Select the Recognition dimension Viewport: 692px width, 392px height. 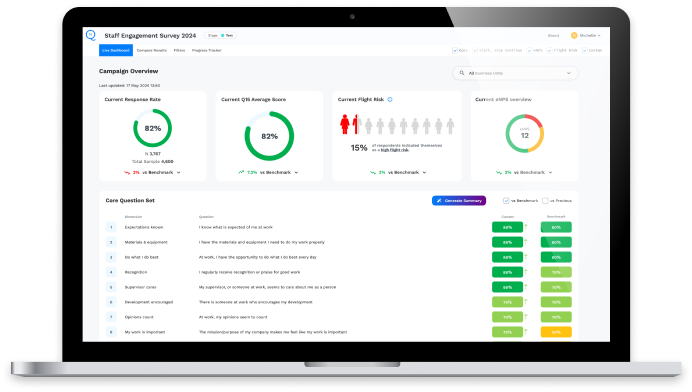coord(135,272)
